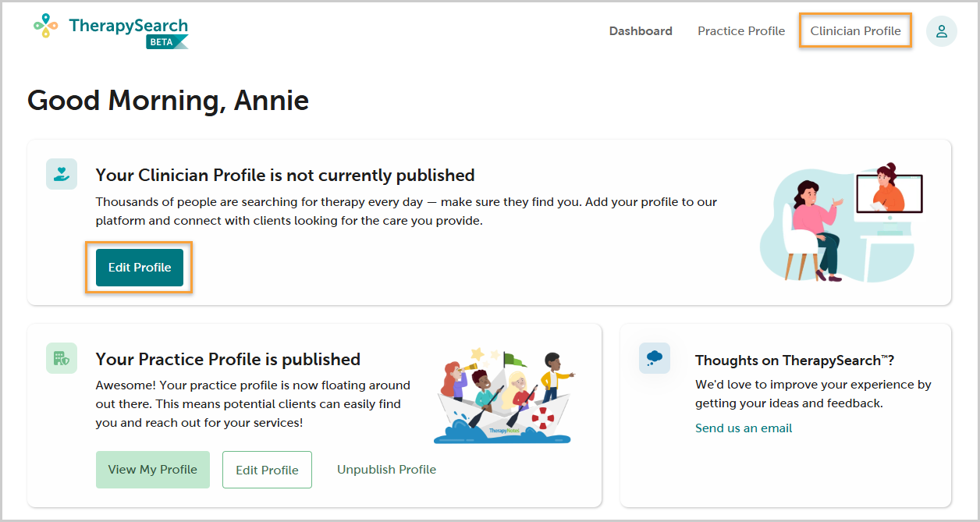Open the user account avatar icon

tap(941, 31)
